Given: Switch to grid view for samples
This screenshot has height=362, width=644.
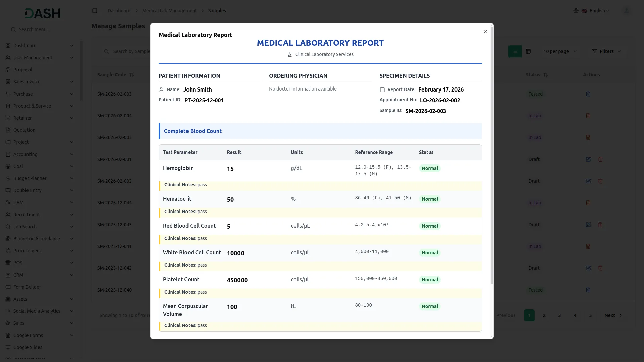Looking at the screenshot, I should click(528, 51).
